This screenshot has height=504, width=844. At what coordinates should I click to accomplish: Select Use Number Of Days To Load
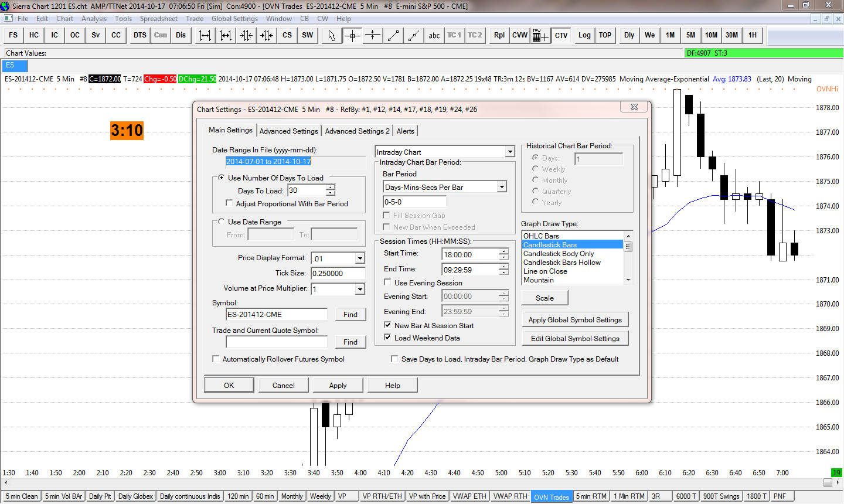221,178
